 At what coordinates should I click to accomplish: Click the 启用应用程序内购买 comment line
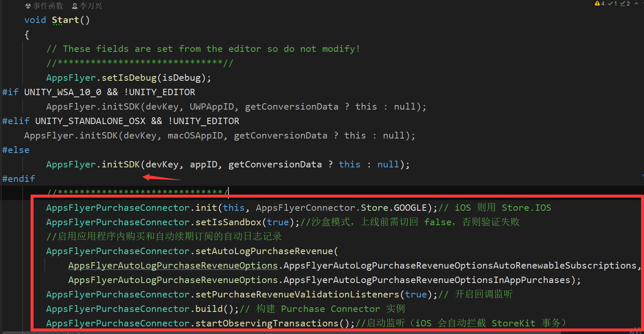[x=164, y=237]
